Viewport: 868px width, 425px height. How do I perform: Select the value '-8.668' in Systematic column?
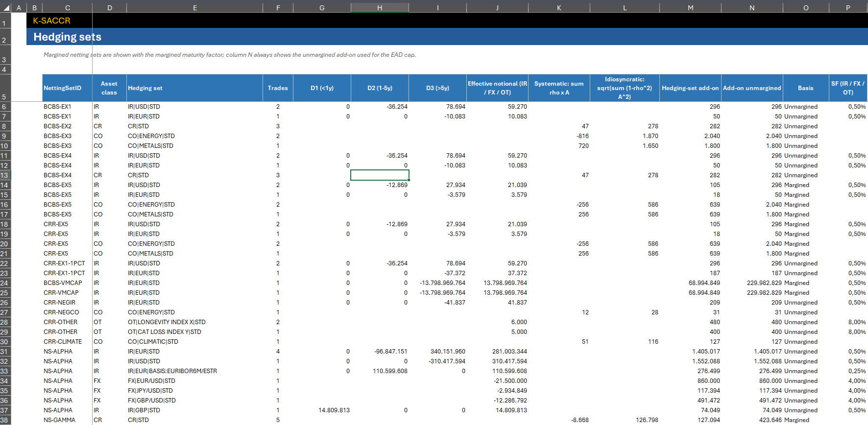pyautogui.click(x=559, y=420)
